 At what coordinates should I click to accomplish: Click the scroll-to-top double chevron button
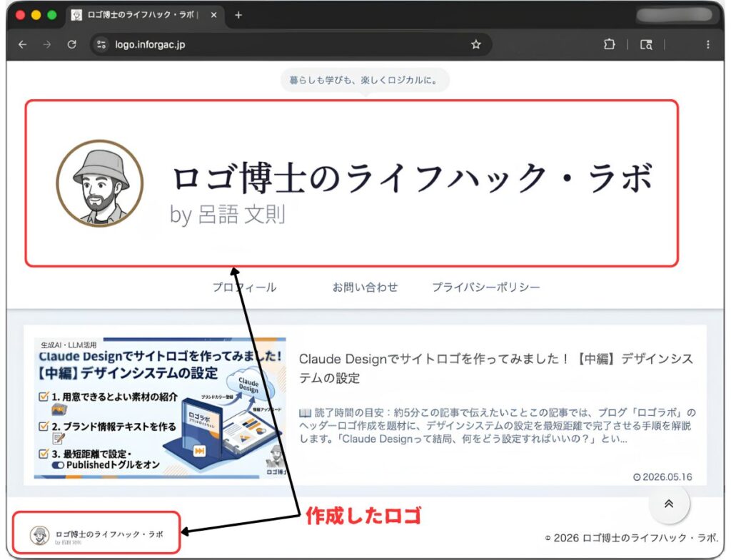(x=669, y=504)
